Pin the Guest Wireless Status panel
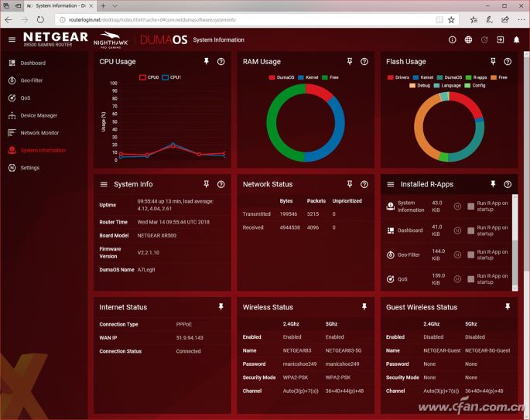 tap(508, 306)
